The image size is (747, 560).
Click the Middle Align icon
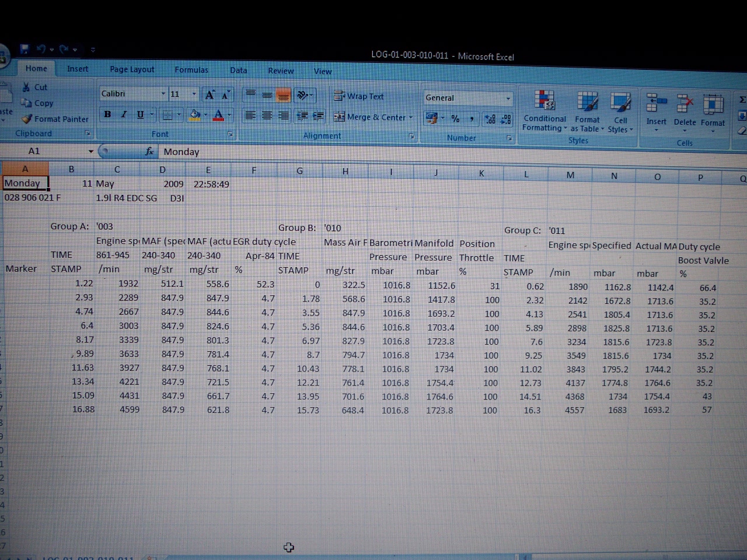pyautogui.click(x=267, y=95)
